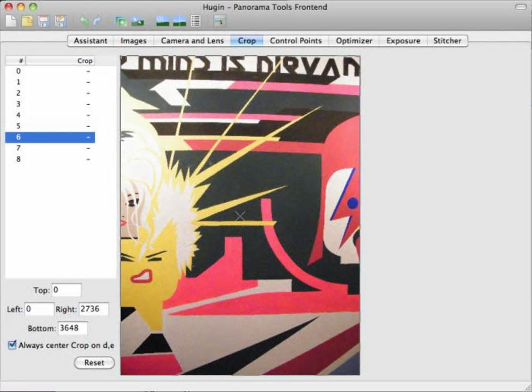Select the Crop tab
The image size is (532, 392).
(247, 41)
